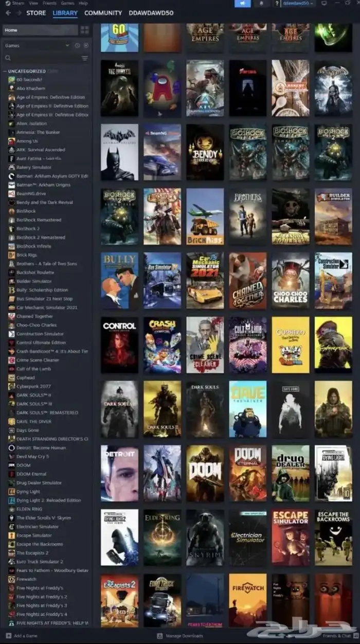Screen dimensions: 360x644
Task: Click the Add a Game plus icon
Action: pyautogui.click(x=8, y=636)
